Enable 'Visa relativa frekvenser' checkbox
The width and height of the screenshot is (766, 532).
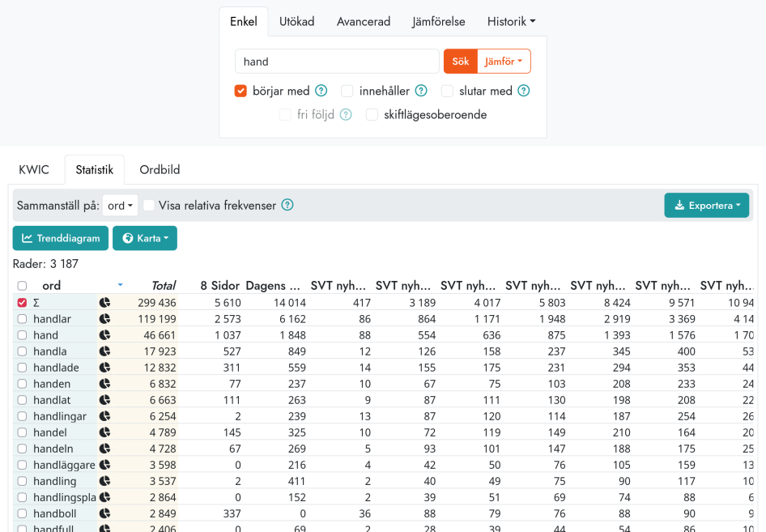(x=149, y=206)
